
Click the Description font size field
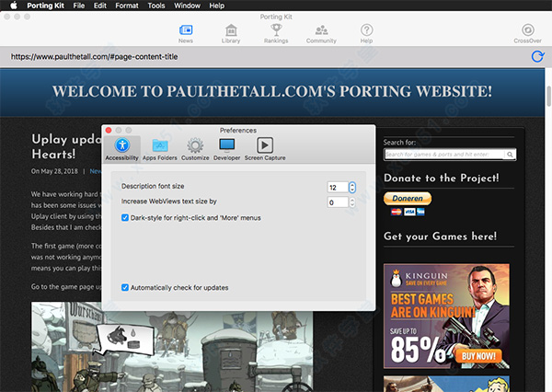[338, 187]
